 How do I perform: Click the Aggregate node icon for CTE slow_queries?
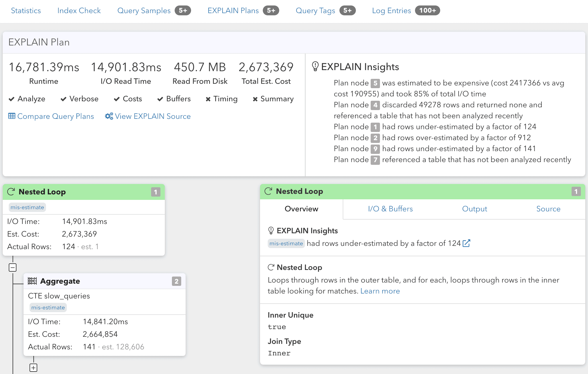(33, 281)
